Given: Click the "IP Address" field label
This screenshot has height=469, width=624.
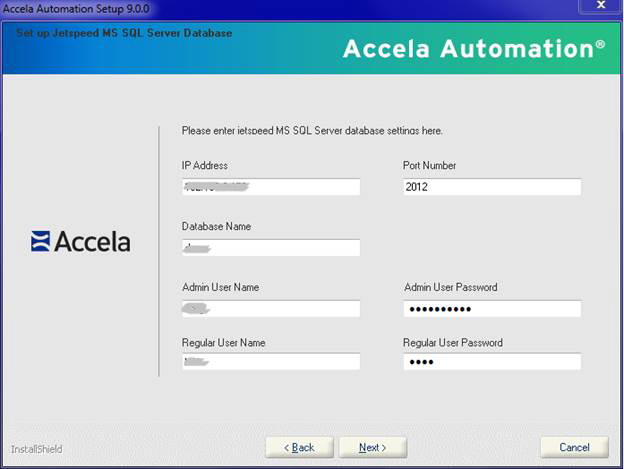Looking at the screenshot, I should click(204, 166).
